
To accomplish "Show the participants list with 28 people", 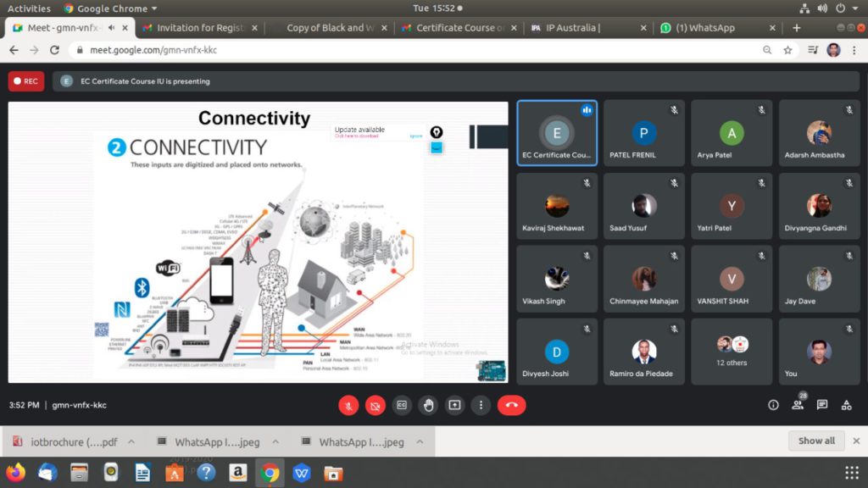I will point(798,405).
